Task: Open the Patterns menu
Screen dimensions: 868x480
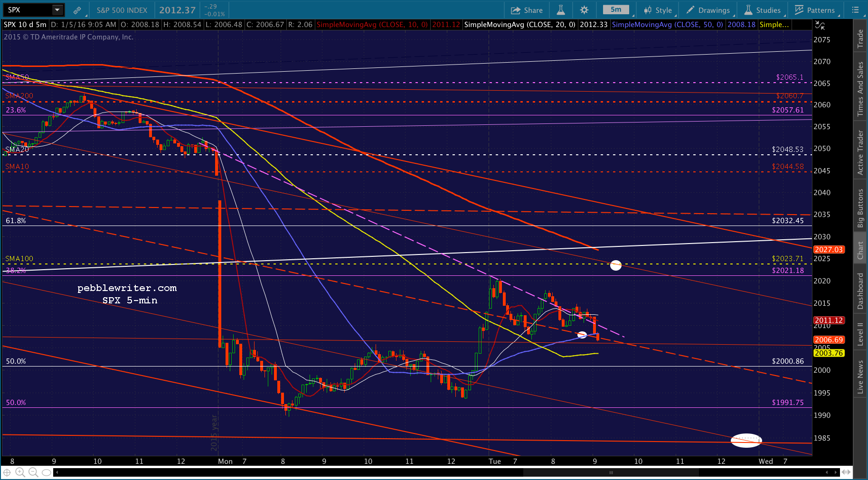Action: pyautogui.click(x=815, y=10)
